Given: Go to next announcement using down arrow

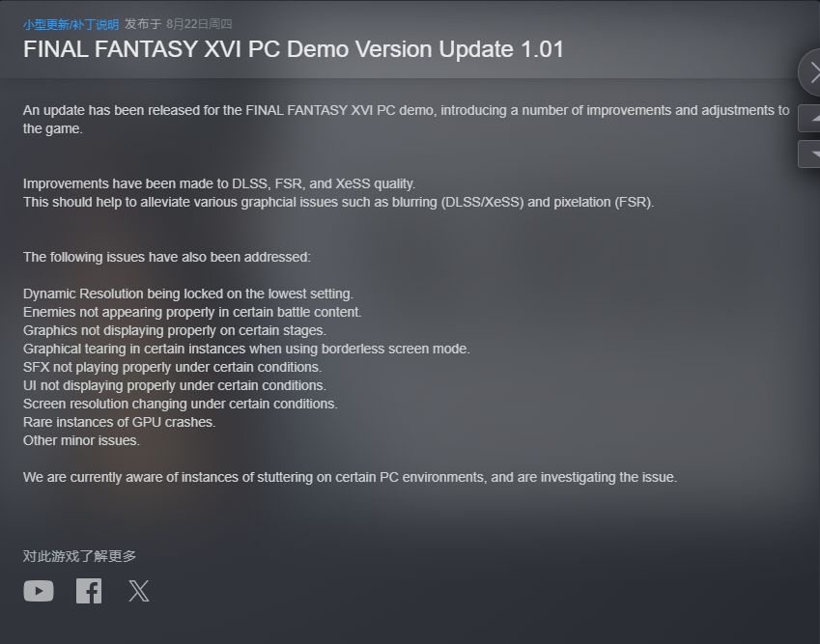Looking at the screenshot, I should coord(809,154).
